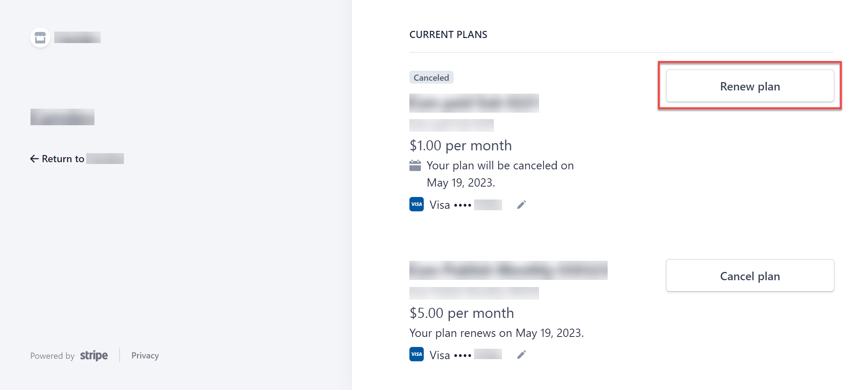The height and width of the screenshot is (390, 868).
Task: Click the calendar icon beside cancellation date
Action: tap(415, 166)
